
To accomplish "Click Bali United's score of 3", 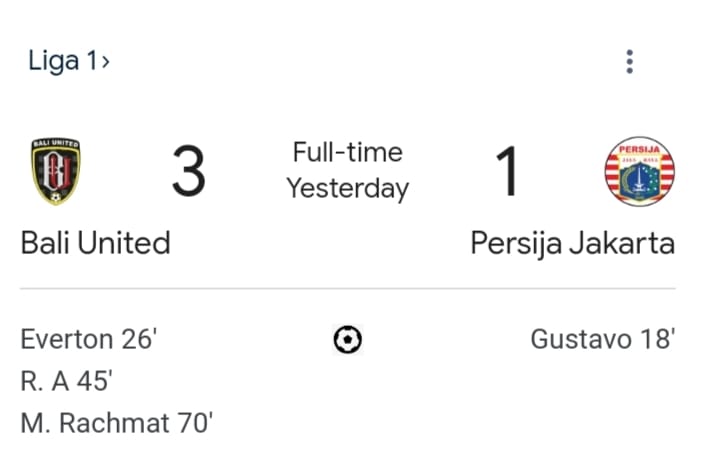I will (188, 171).
